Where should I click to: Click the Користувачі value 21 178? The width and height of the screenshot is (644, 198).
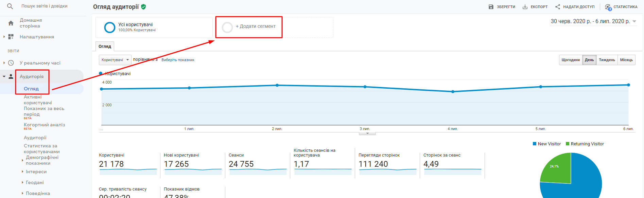tap(111, 164)
